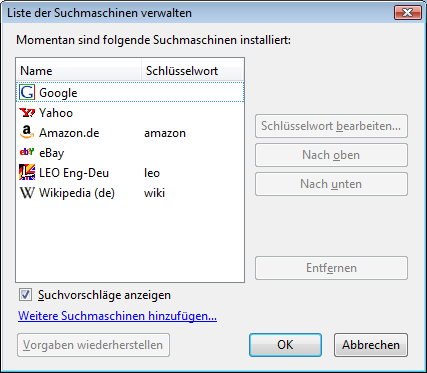Click the LEO Eng-Deu flag icon
This screenshot has width=427, height=373.
coord(27,172)
